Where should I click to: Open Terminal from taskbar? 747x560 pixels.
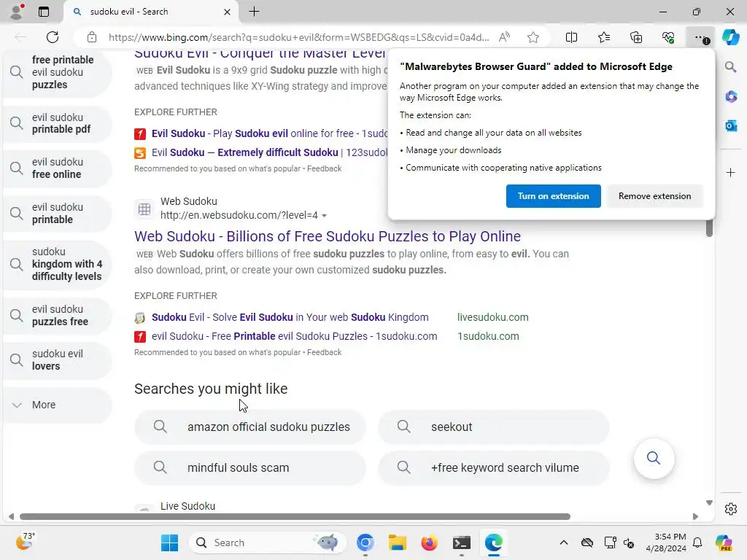point(461,542)
